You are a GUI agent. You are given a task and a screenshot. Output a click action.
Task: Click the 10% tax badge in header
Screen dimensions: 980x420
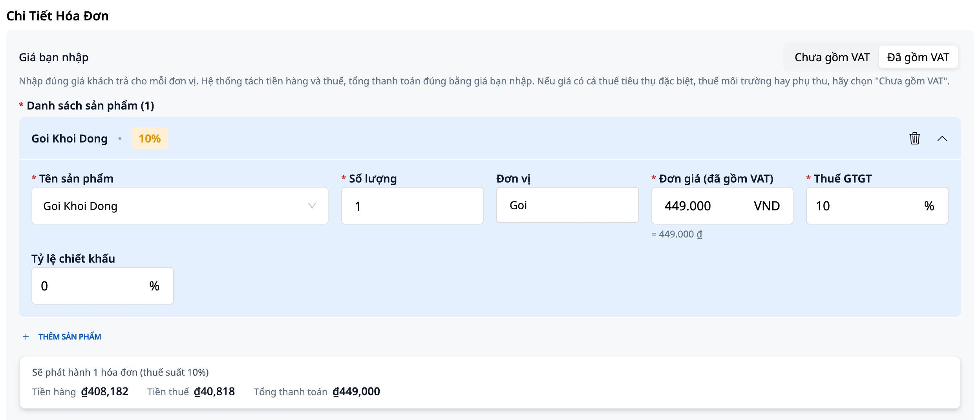pos(150,139)
